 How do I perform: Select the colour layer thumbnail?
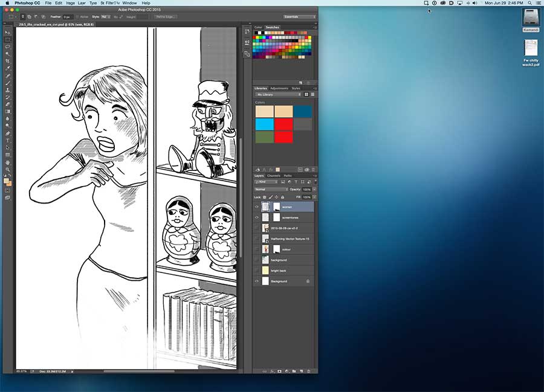265,249
